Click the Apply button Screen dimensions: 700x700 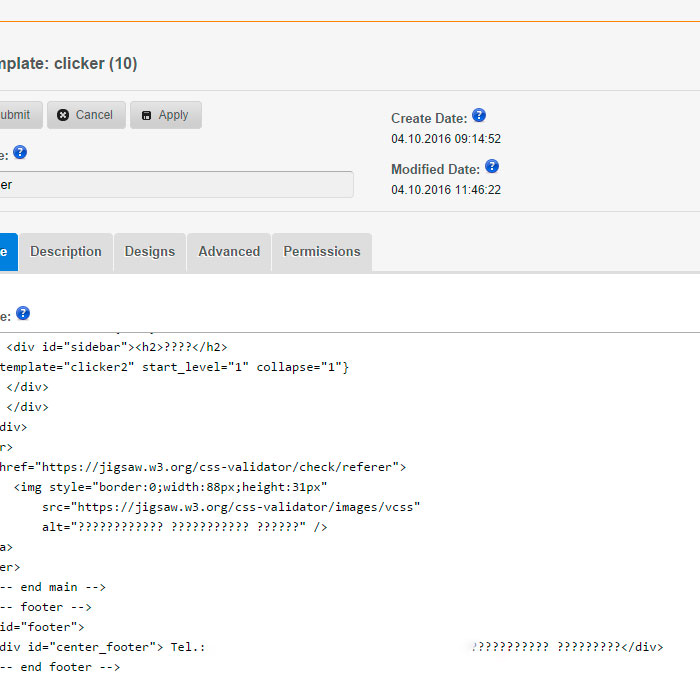tap(165, 115)
